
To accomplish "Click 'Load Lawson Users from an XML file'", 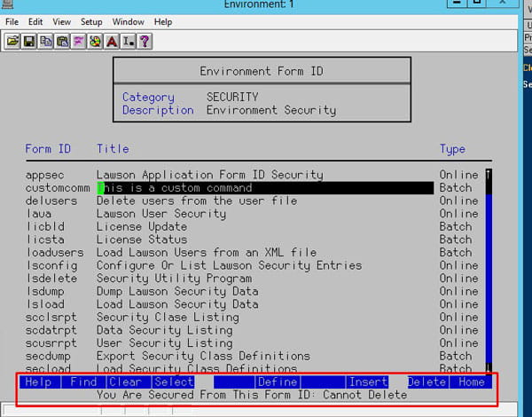I will click(207, 253).
